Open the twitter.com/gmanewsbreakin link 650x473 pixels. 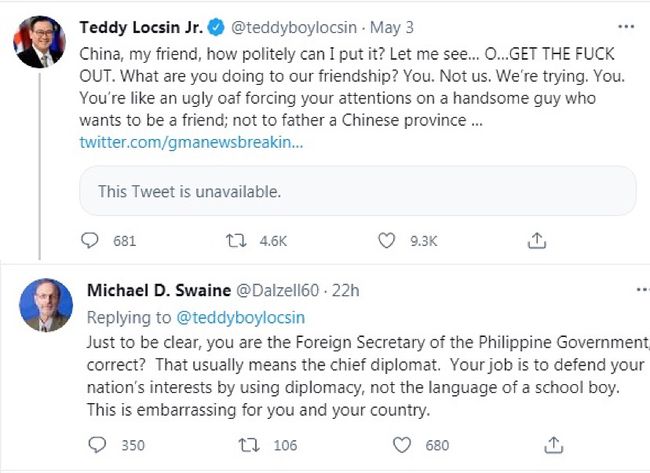click(190, 142)
